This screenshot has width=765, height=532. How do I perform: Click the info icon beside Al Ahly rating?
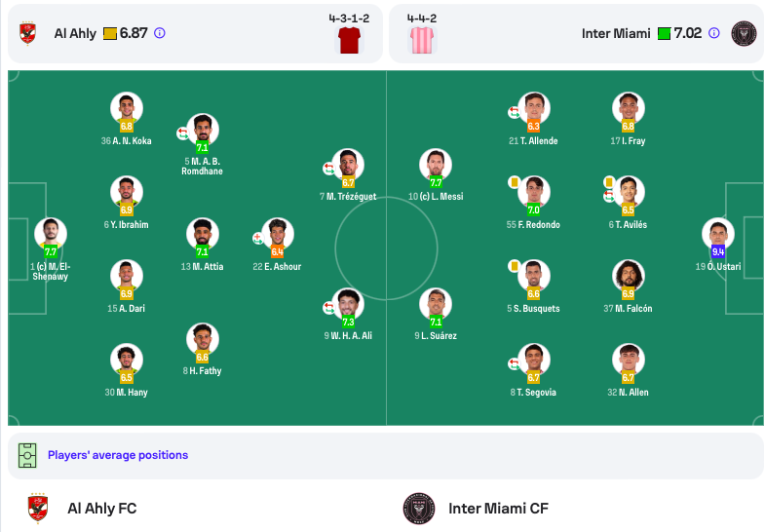point(160,33)
